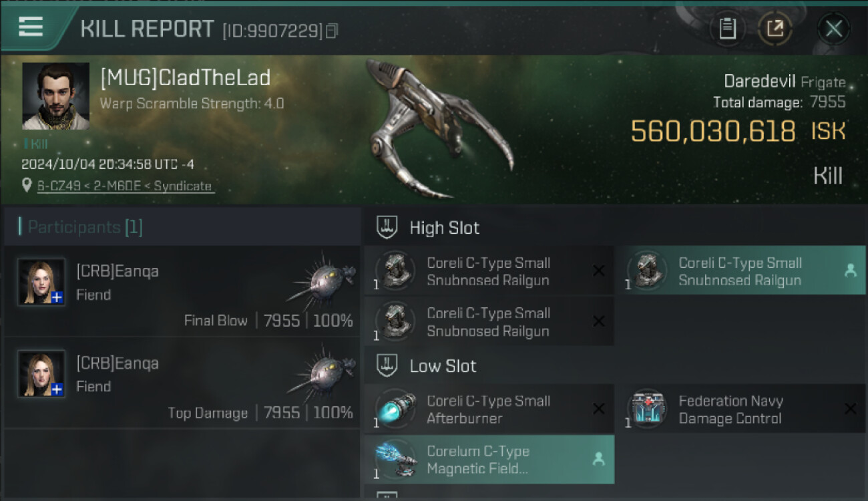
Task: Click the clipboard copy report icon
Action: coord(727,29)
